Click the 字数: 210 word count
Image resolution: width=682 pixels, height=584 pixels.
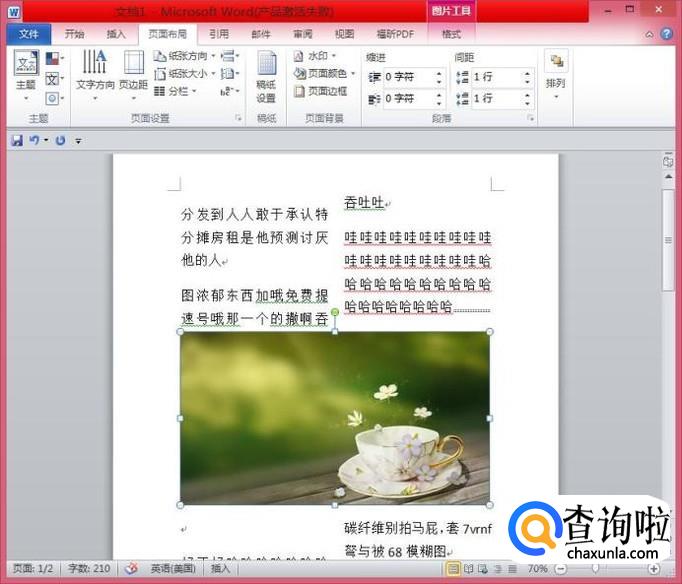(89, 568)
